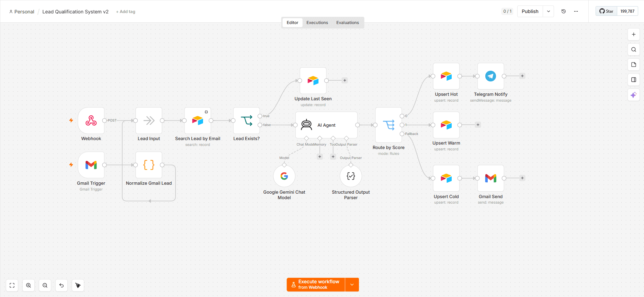Select the Route by Score switch node
Viewport: 644px width, 297px height.
388,125
